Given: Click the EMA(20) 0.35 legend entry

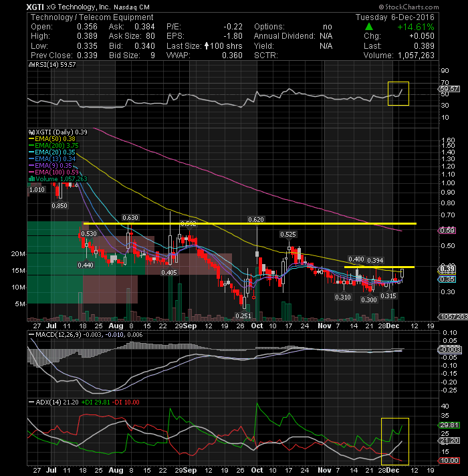Looking at the screenshot, I should pyautogui.click(x=55, y=152).
